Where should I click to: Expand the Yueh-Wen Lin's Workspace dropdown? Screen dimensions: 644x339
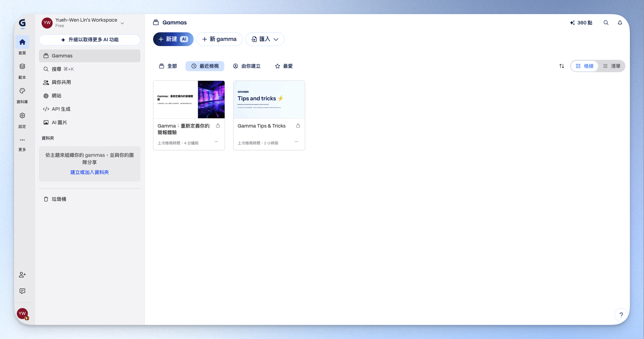pos(122,23)
